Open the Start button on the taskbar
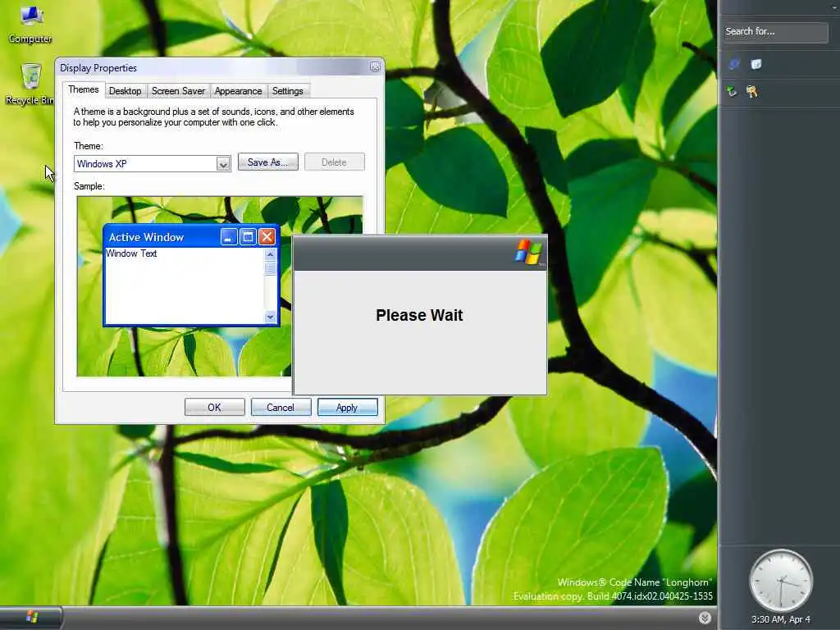The image size is (840, 630). (31, 618)
